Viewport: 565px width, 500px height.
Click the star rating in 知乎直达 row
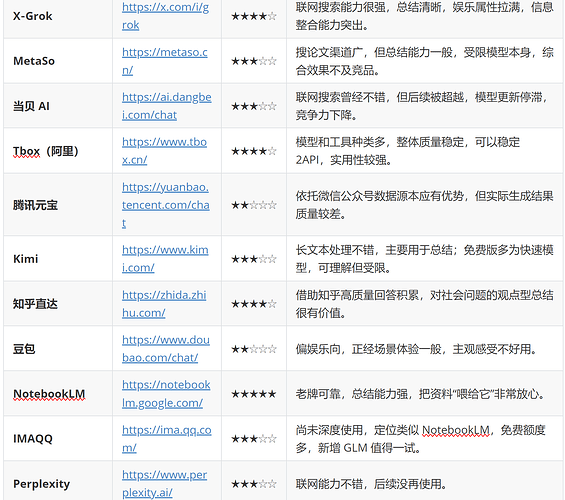[x=254, y=304]
